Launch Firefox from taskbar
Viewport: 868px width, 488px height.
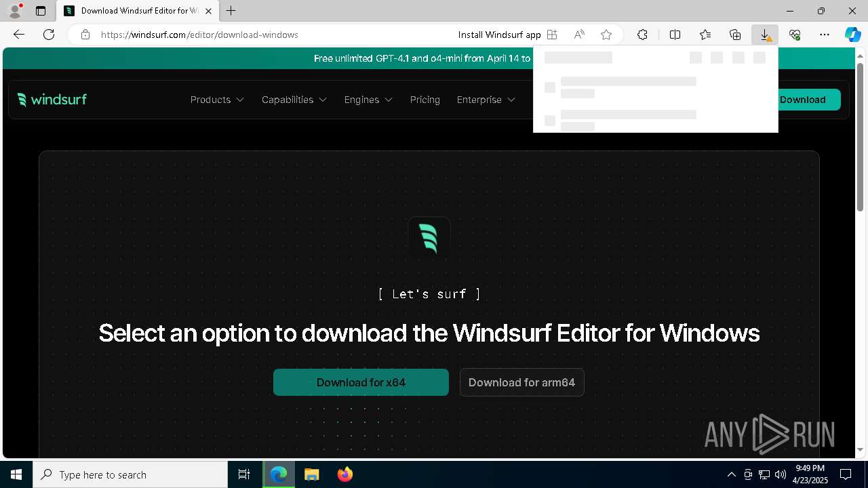pos(345,474)
